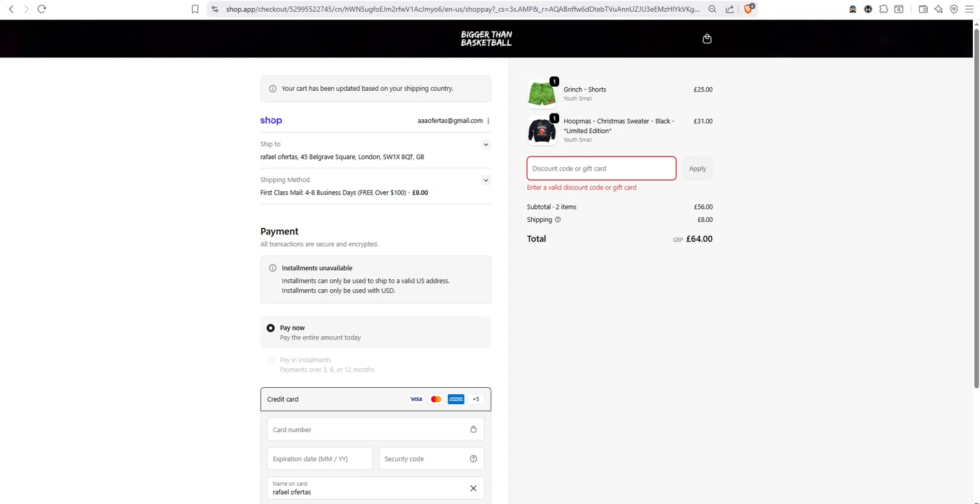Open the round black W extension
The width and height of the screenshot is (980, 504).
[868, 9]
